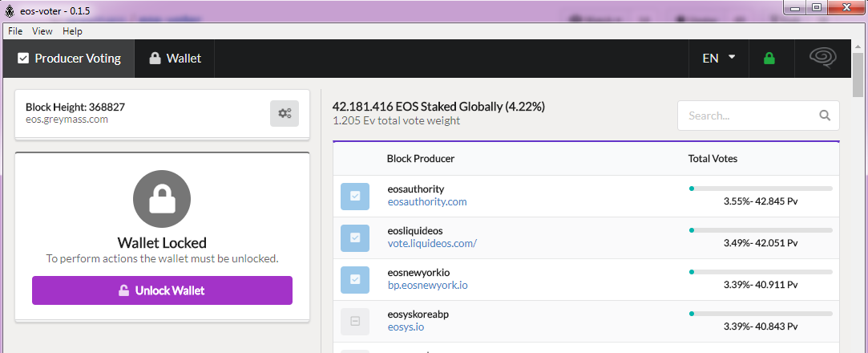This screenshot has width=868, height=353.
Task: Click the eosnewyorkio vote progress bar
Action: (x=761, y=272)
